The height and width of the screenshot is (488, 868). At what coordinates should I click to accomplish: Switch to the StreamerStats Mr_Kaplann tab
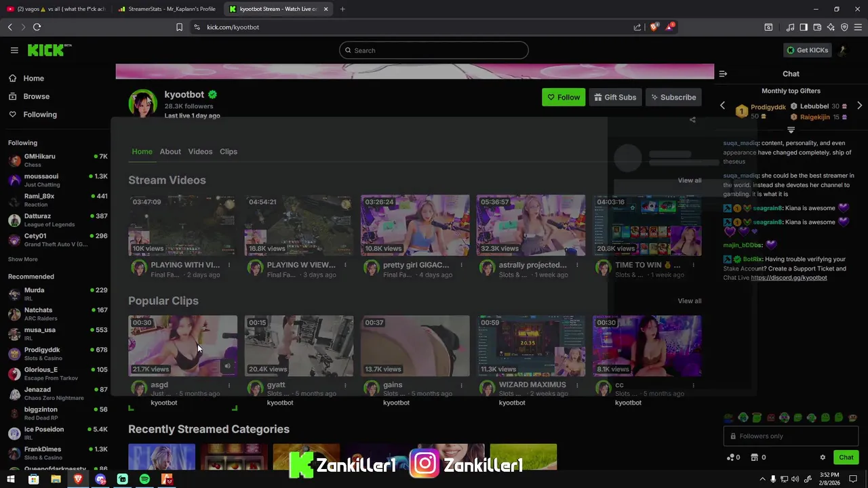coord(167,9)
